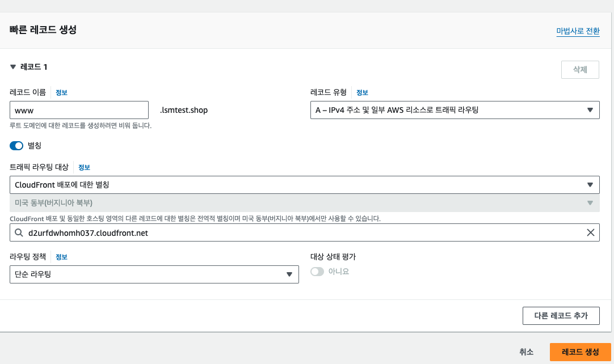The width and height of the screenshot is (614, 364).
Task: Click the 마법사로 전환 link
Action: [578, 31]
